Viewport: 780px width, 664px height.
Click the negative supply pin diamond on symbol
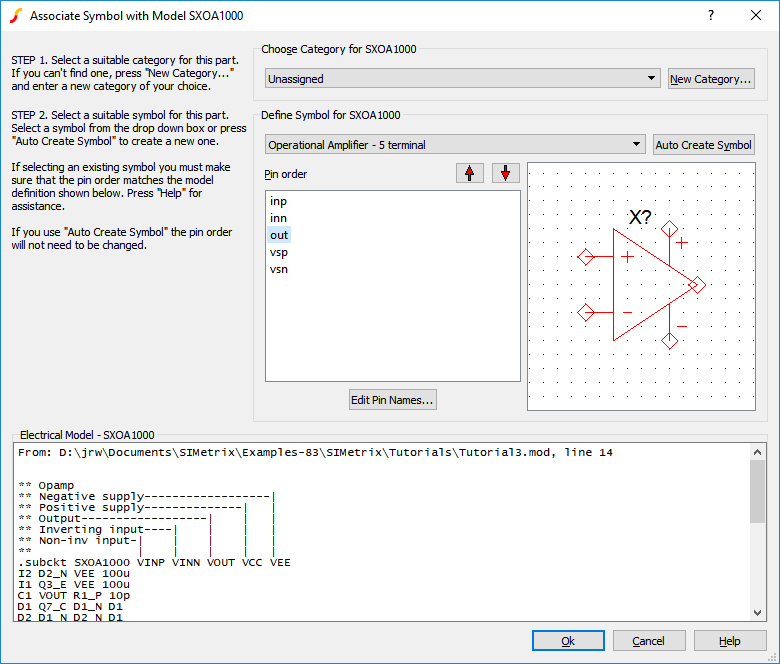(669, 341)
